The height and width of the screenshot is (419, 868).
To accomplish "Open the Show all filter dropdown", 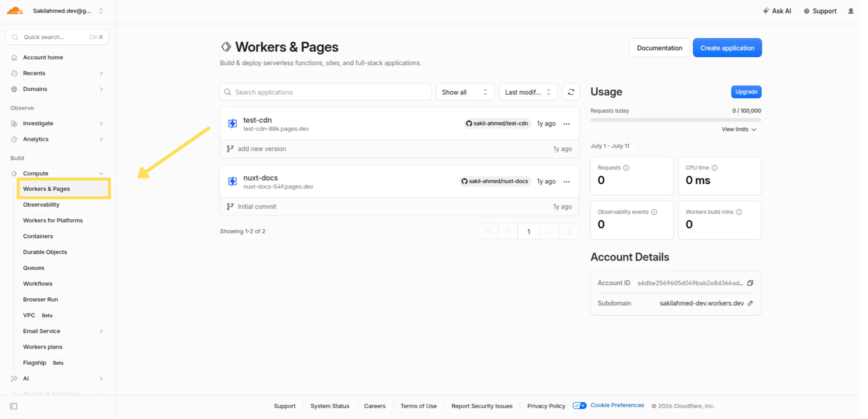I will (465, 92).
